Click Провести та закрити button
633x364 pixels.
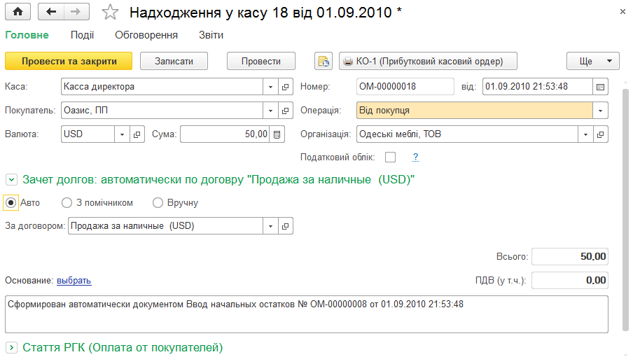(69, 62)
